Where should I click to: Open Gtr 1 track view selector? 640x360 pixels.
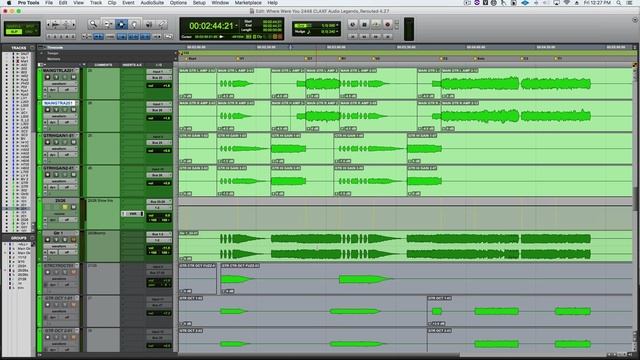pos(60,246)
